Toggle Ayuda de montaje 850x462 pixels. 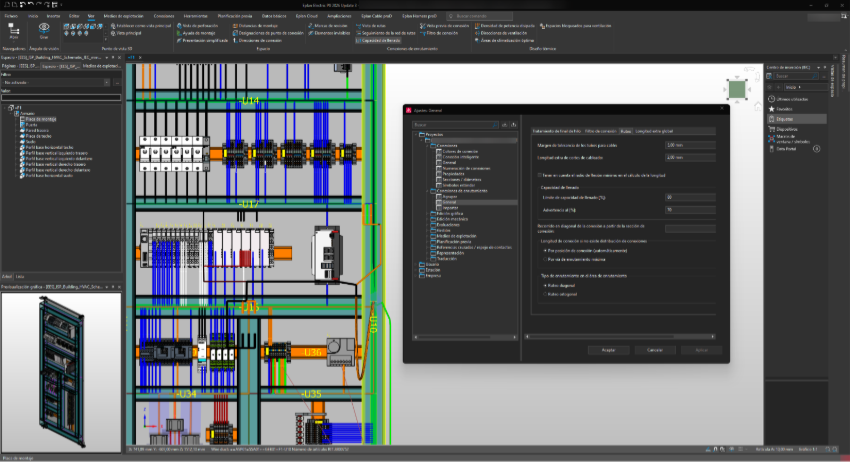point(196,33)
